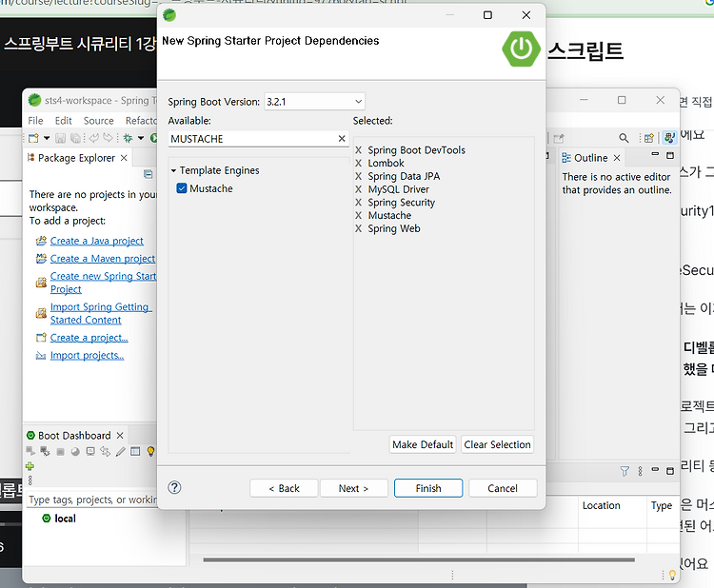This screenshot has width=714, height=588.
Task: Click the Boot Dashboard tag filter field
Action: 91,500
